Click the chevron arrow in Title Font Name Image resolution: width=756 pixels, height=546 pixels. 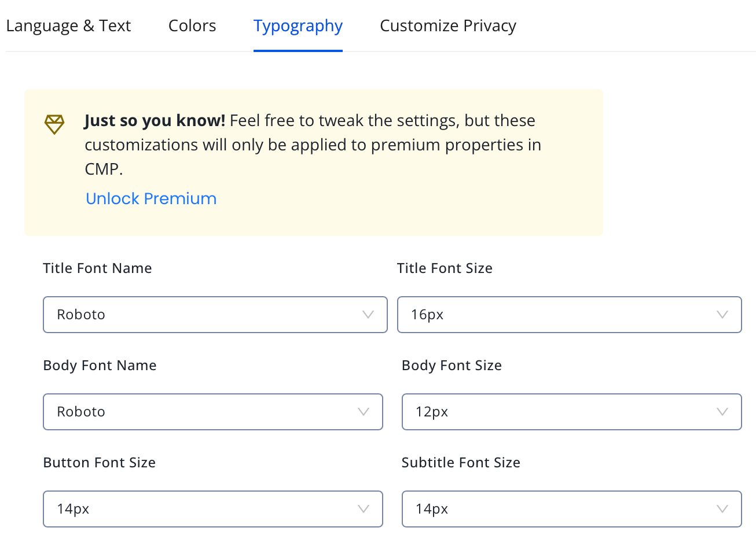pos(368,315)
